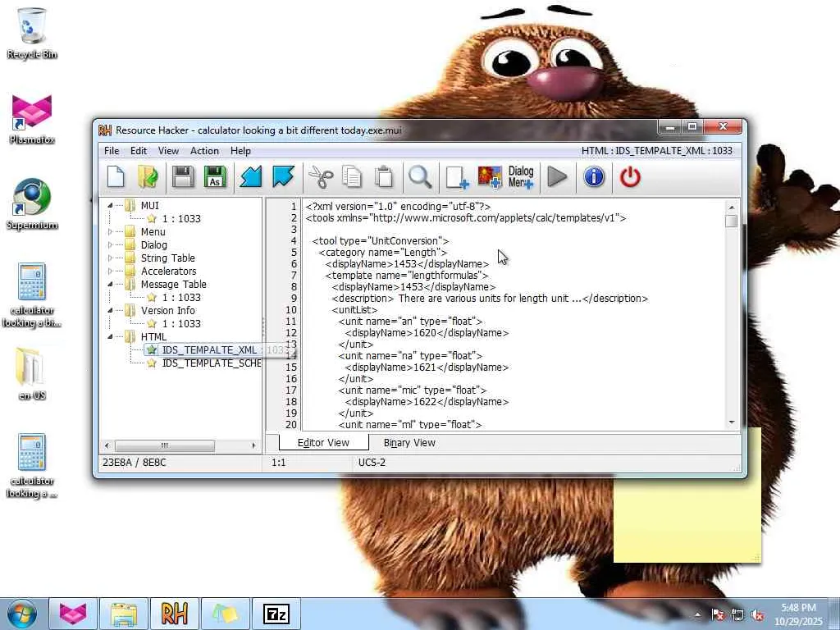
Task: Collapse the HTML tree node
Action: [111, 336]
